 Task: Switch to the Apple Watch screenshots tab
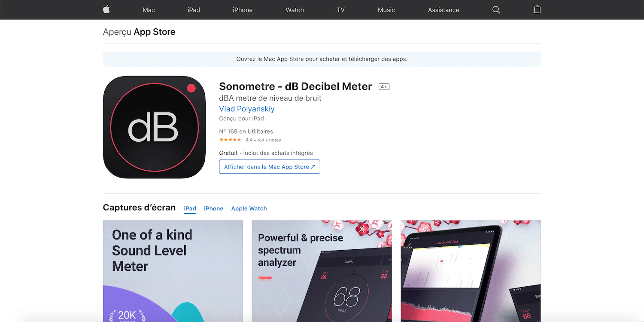point(249,209)
